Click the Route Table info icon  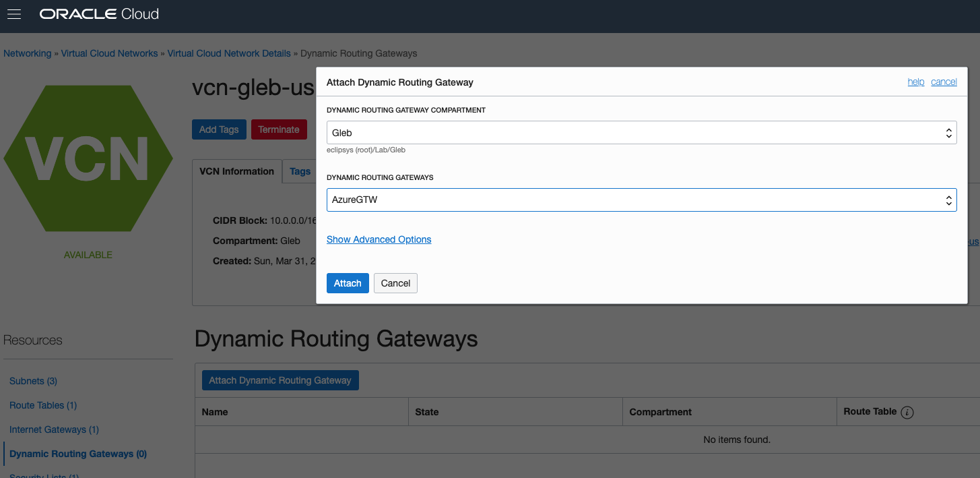(909, 411)
